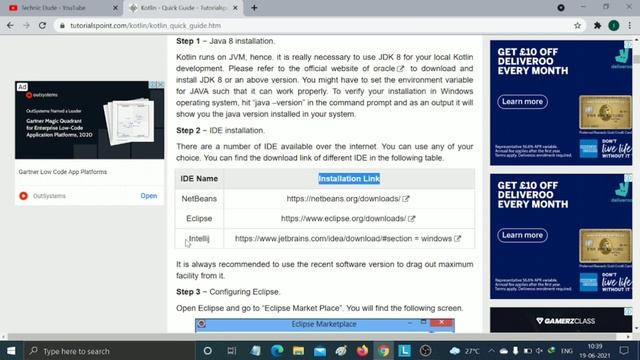
Task: View site info lock icon
Action: [62, 25]
